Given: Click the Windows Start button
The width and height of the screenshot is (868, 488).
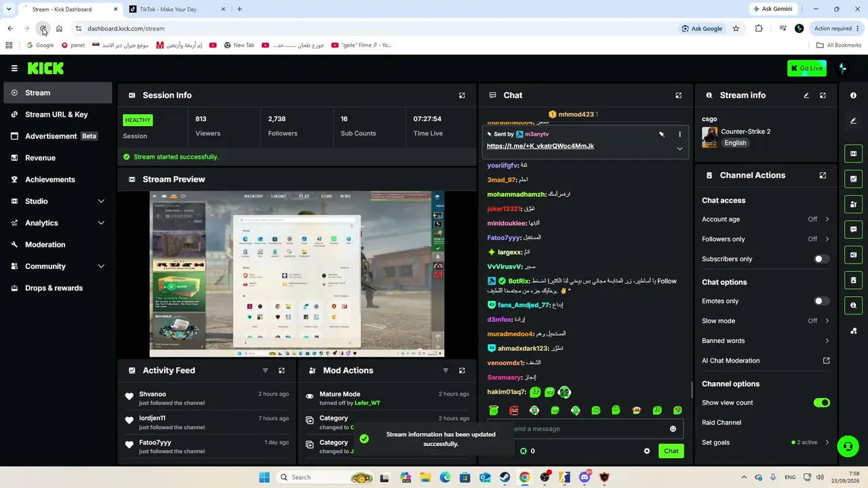Looking at the screenshot, I should (x=264, y=477).
